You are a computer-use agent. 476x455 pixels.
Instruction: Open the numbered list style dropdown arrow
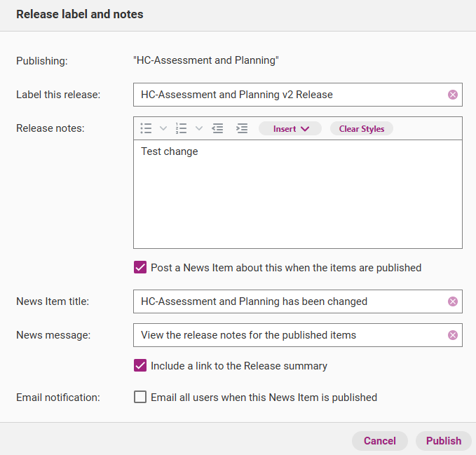click(x=198, y=128)
